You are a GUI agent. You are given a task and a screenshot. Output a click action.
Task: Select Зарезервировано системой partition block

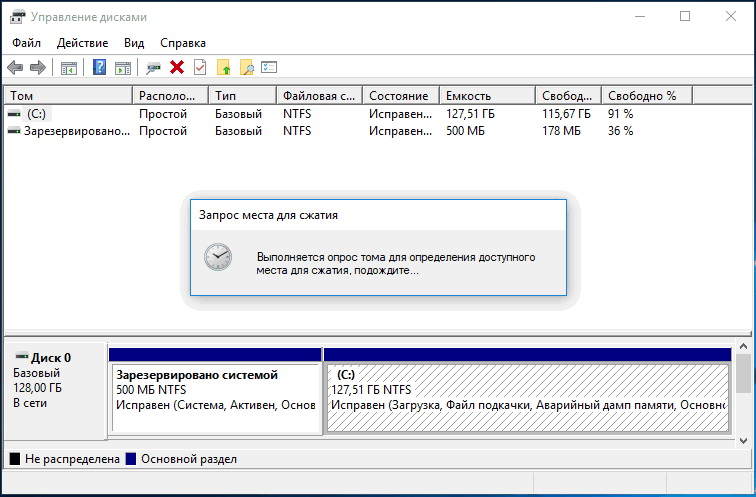pyautogui.click(x=215, y=391)
